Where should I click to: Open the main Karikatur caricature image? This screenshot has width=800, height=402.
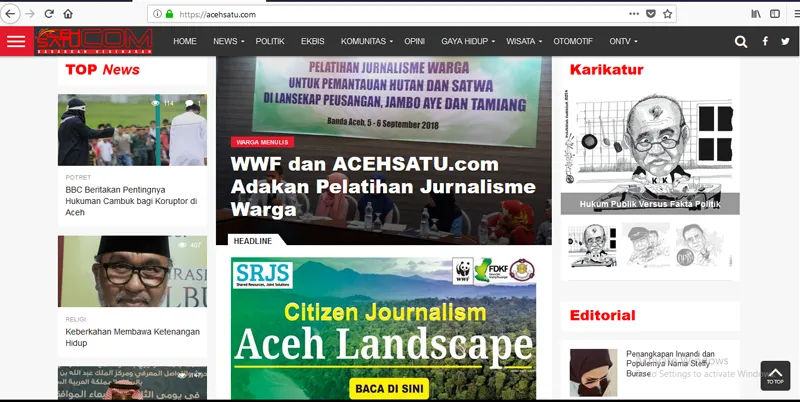650,152
